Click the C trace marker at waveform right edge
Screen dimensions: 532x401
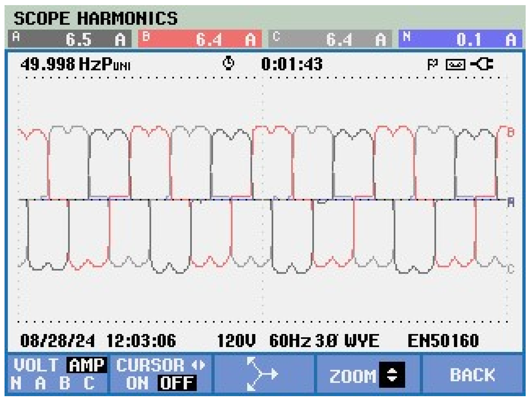(x=510, y=269)
